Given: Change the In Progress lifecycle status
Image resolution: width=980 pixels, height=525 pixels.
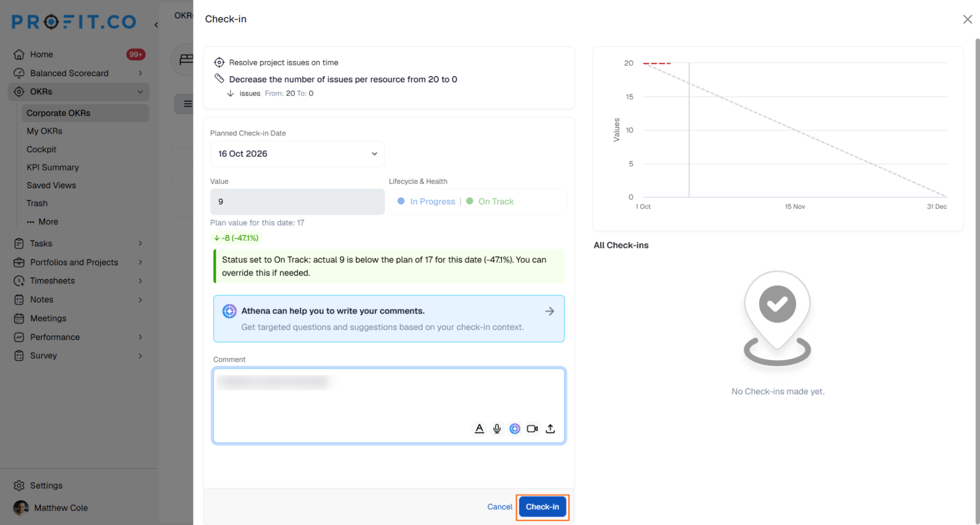Looking at the screenshot, I should pos(427,202).
